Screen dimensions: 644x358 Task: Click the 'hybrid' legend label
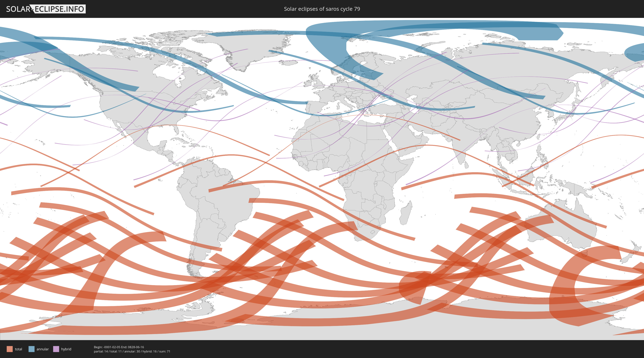tap(66, 349)
